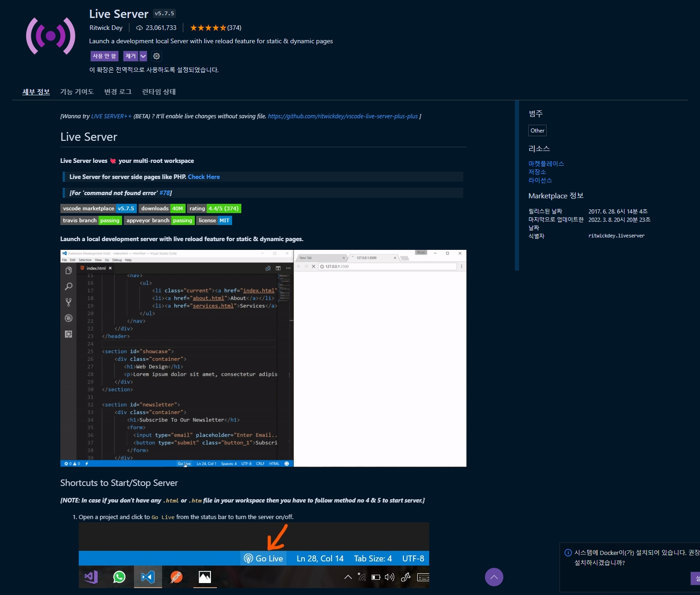Open the vscode-live-server-plus-plus GitHub link
Screen dimensions: 700x595
[343, 116]
